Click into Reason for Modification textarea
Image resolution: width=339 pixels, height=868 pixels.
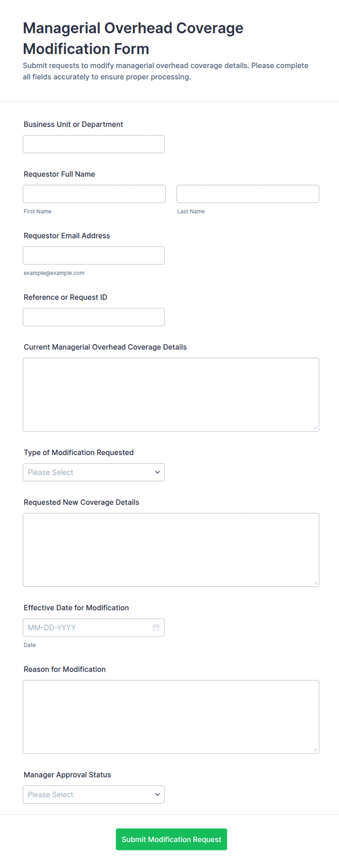[x=171, y=717]
